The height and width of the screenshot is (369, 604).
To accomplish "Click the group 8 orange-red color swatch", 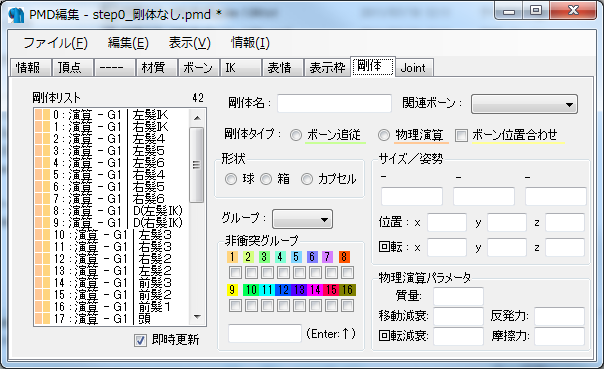I will coord(344,257).
